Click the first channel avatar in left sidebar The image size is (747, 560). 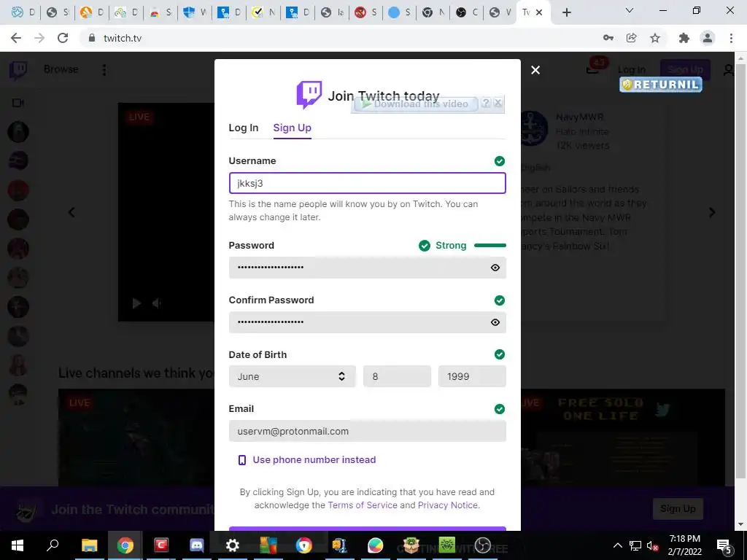[x=18, y=132]
